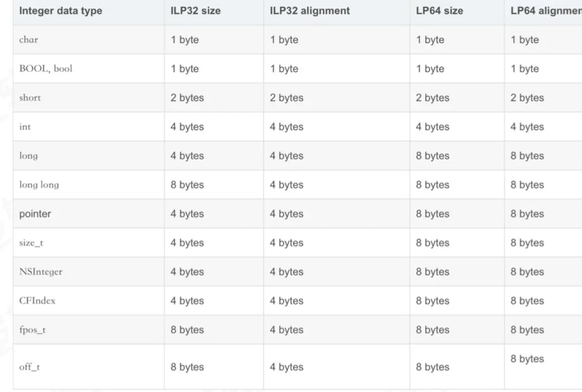The height and width of the screenshot is (392, 582).
Task: Select the 'Integer data type' column header
Action: pos(60,11)
